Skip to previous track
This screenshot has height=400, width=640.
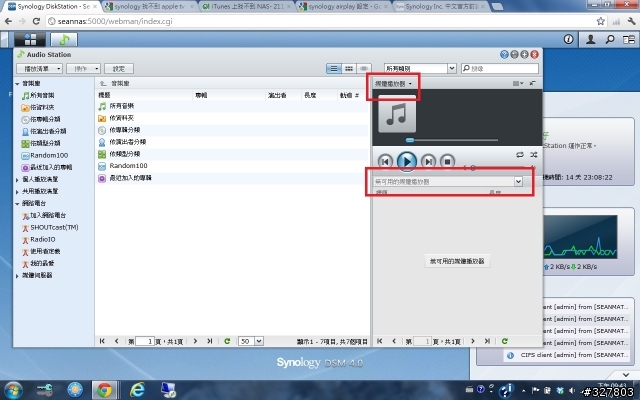tap(385, 162)
